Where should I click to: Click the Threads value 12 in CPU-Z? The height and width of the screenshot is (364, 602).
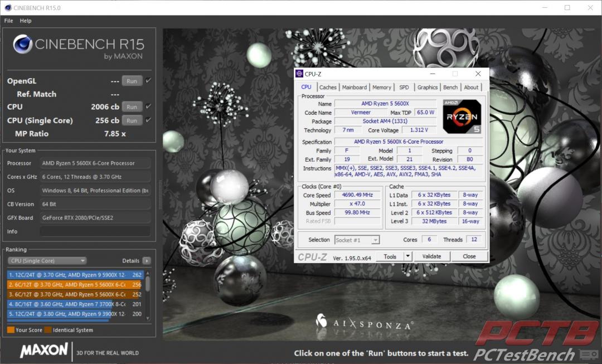coord(474,240)
